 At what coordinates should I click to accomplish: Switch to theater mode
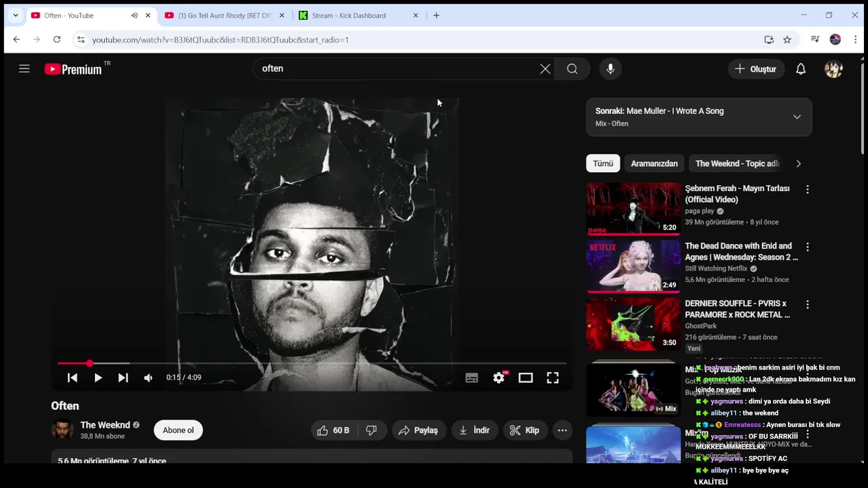(526, 378)
